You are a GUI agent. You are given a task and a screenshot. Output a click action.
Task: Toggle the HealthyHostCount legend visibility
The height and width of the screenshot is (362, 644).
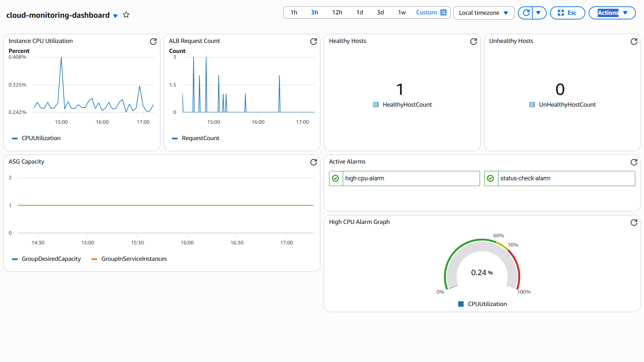pos(376,104)
